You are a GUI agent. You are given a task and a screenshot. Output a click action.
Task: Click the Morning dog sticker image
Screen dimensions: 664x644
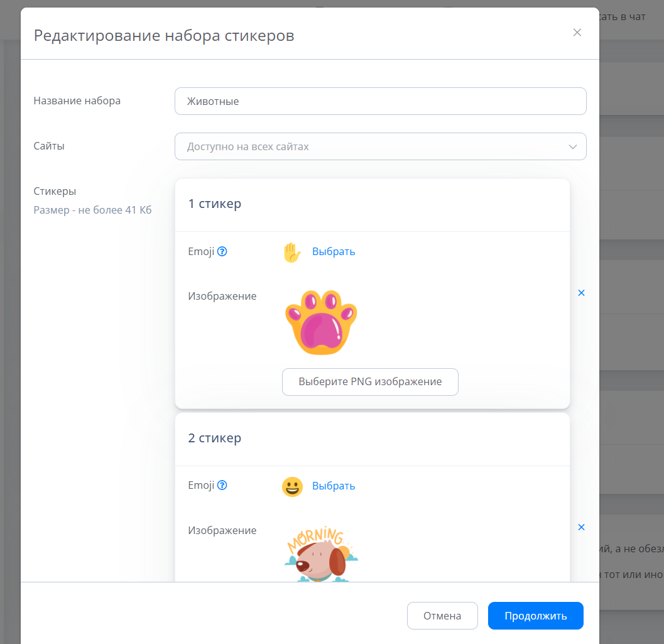point(320,554)
